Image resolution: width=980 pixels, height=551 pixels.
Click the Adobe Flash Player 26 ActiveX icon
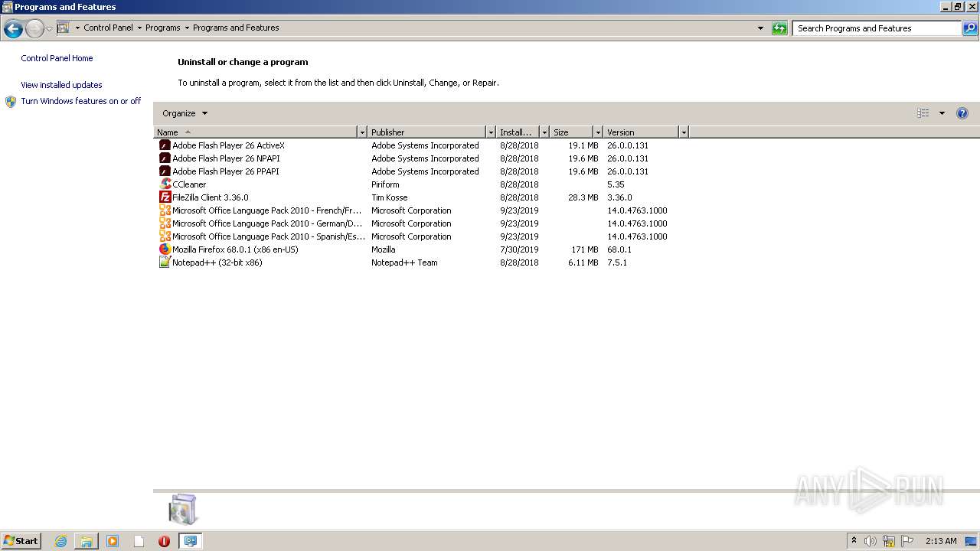click(165, 145)
